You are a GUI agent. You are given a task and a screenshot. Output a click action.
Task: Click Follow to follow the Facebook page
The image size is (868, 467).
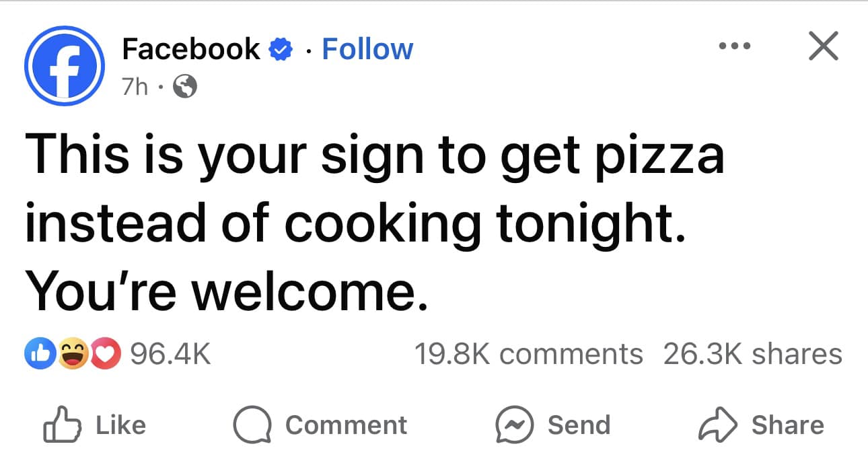367,48
